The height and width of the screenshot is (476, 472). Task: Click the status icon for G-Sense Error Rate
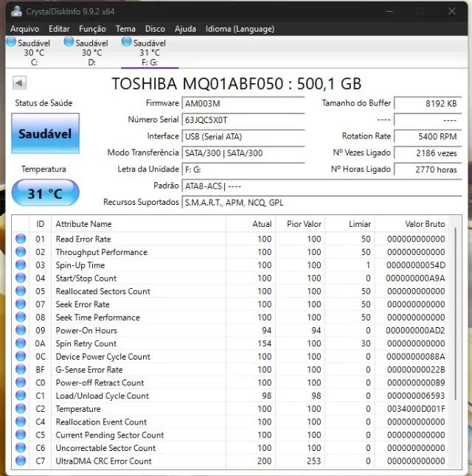coord(21,369)
